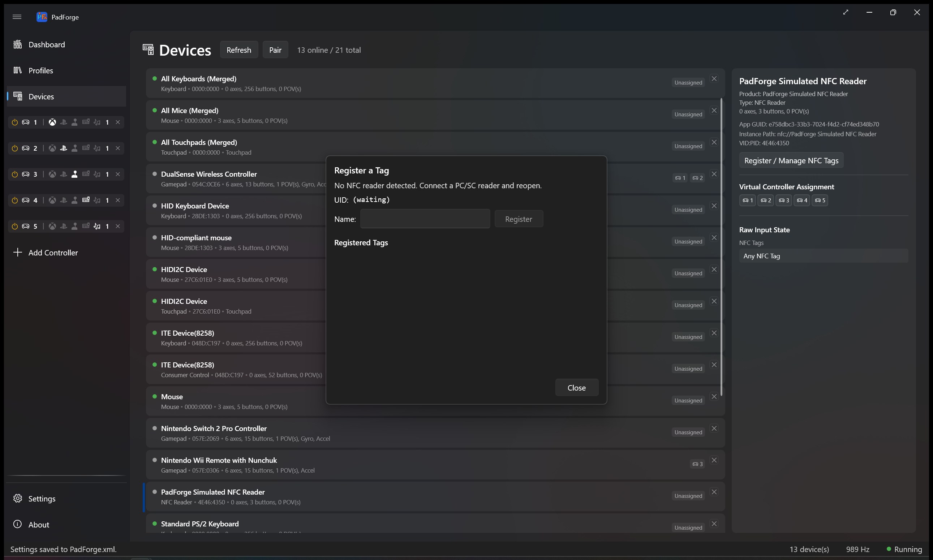This screenshot has width=933, height=560.
Task: Toggle power for virtual controller 4
Action: click(x=15, y=201)
